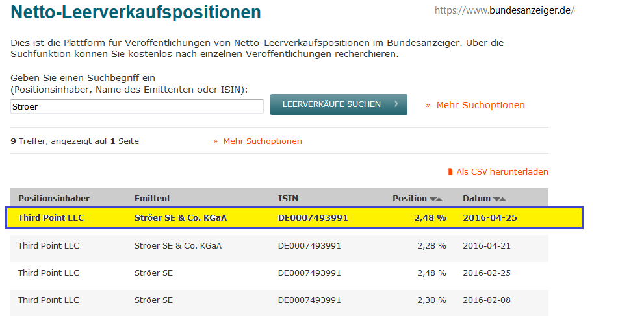Focus the search field containing Ströer

[137, 106]
